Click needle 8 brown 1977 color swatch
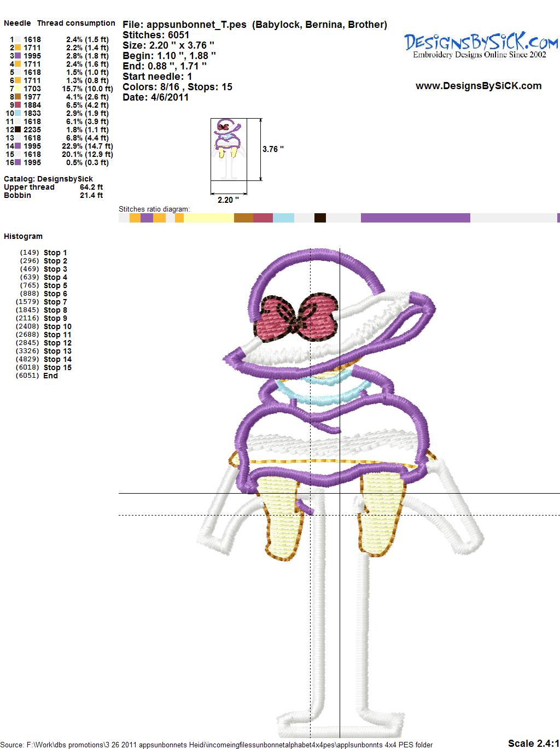This screenshot has height=749, width=560. [18, 97]
